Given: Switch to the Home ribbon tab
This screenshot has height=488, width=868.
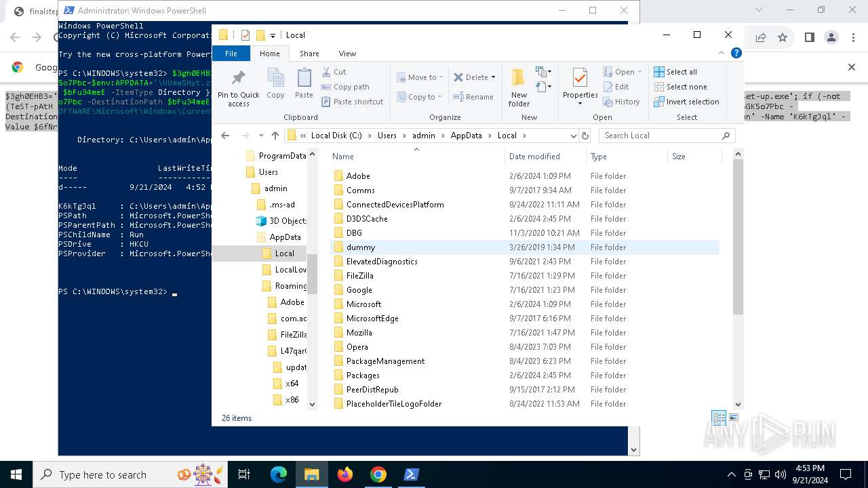Looking at the screenshot, I should pyautogui.click(x=269, y=54).
